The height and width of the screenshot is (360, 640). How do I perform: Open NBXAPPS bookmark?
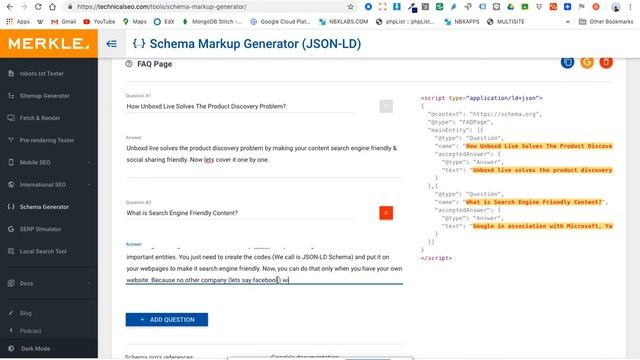(462, 22)
